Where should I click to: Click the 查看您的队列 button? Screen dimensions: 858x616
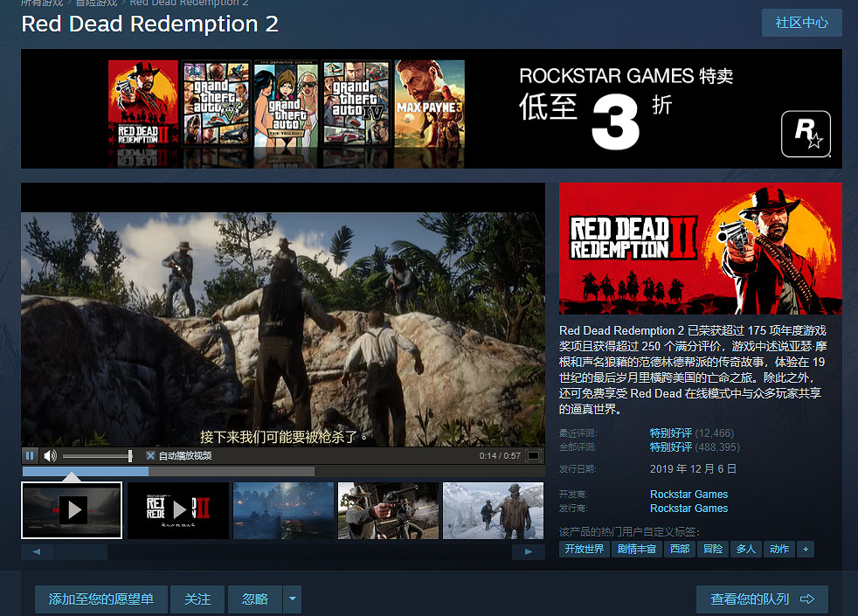tap(762, 599)
